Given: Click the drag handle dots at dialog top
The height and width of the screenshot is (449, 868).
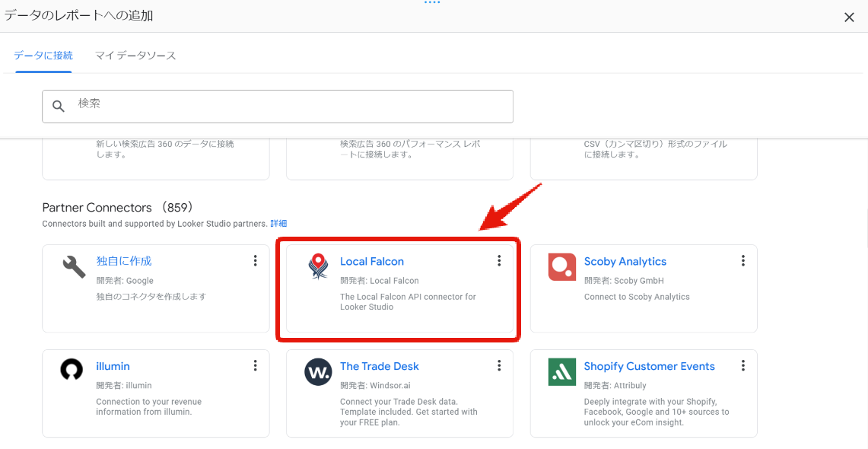Looking at the screenshot, I should point(432,3).
